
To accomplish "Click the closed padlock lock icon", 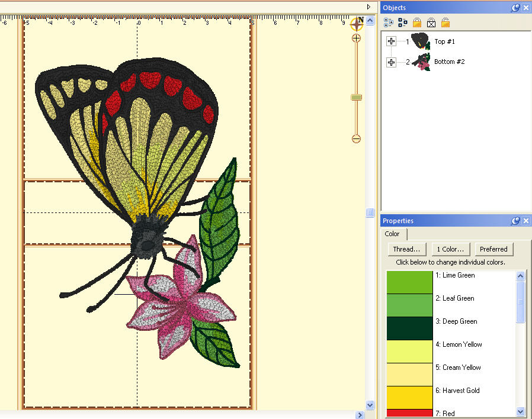I will point(417,22).
